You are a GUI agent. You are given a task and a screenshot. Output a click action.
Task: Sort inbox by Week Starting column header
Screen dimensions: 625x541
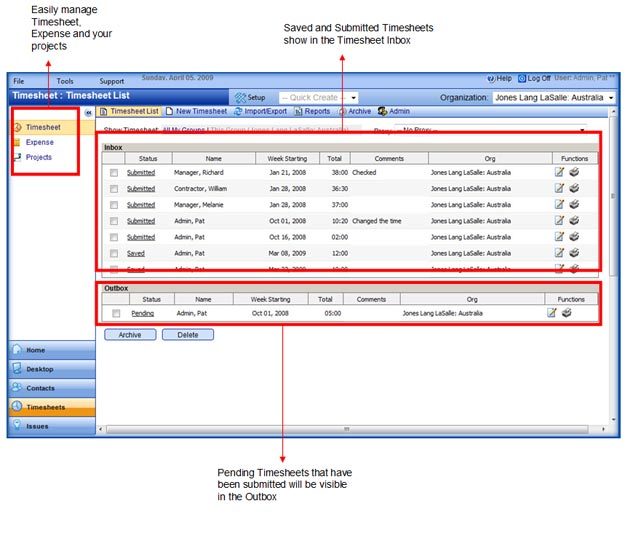point(287,158)
